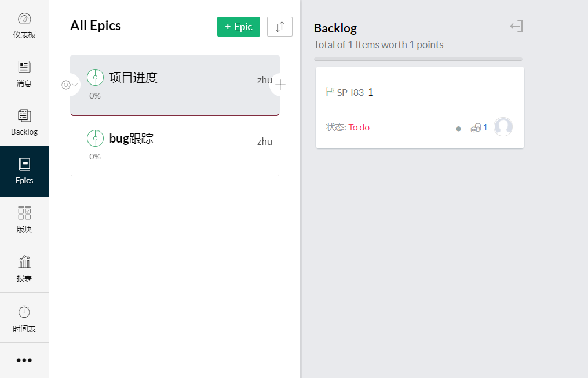This screenshot has height=378, width=588.
Task: Open the 版块 board icon
Action: (24, 213)
